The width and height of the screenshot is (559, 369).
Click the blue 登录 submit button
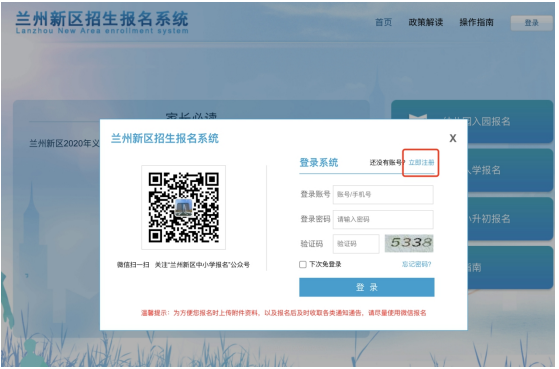point(367,288)
